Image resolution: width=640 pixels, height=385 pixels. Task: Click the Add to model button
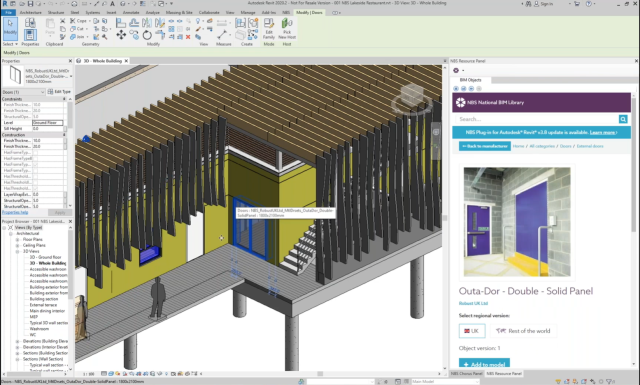(484, 364)
